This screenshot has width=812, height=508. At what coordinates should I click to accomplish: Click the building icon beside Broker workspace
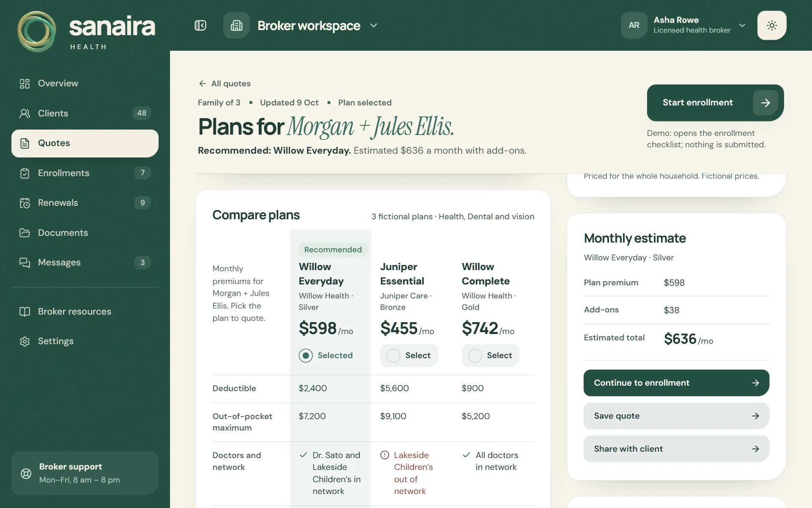click(x=236, y=25)
